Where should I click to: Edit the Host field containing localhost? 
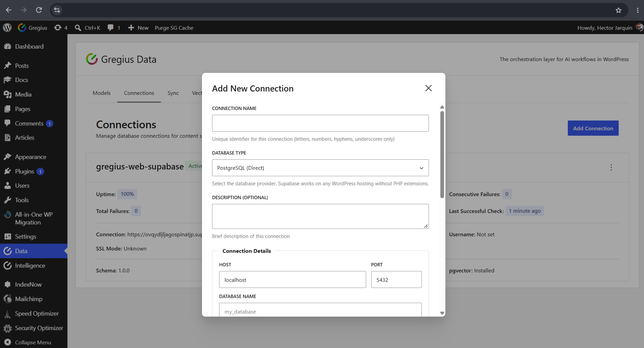(x=293, y=279)
